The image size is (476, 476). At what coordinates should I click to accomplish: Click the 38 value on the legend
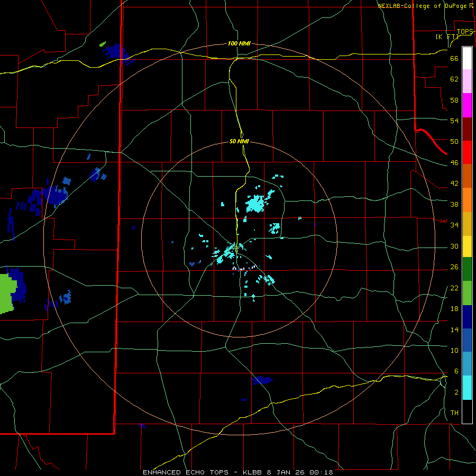click(x=454, y=204)
